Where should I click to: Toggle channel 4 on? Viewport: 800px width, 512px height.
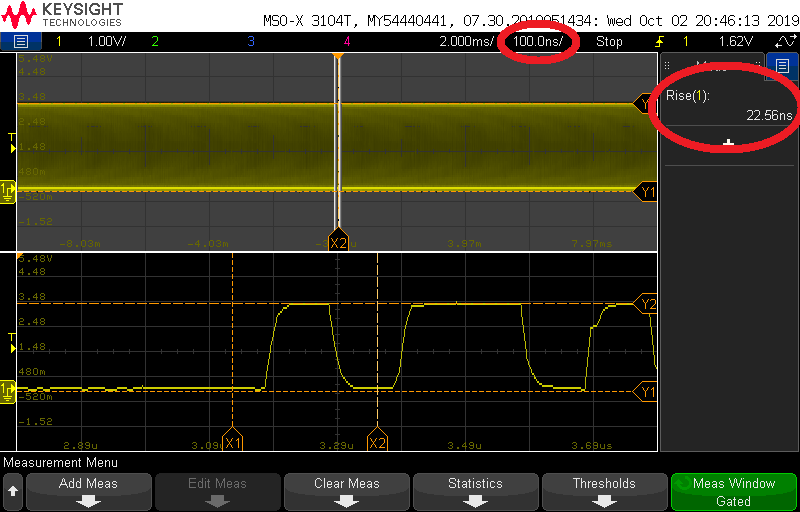tap(347, 42)
